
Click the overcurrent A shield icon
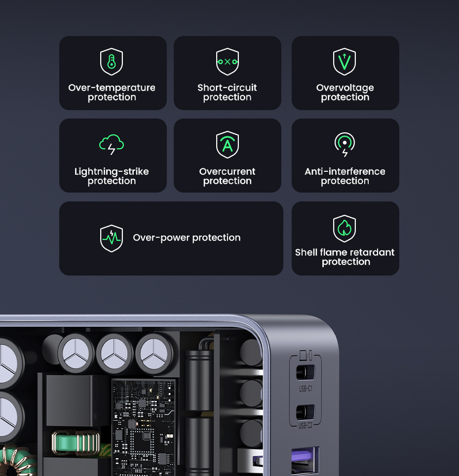[227, 145]
